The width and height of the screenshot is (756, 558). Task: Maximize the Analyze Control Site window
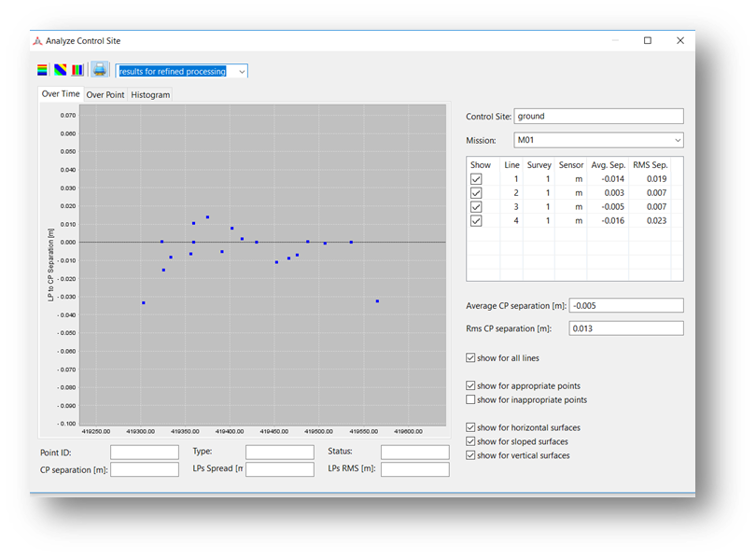[x=648, y=40]
